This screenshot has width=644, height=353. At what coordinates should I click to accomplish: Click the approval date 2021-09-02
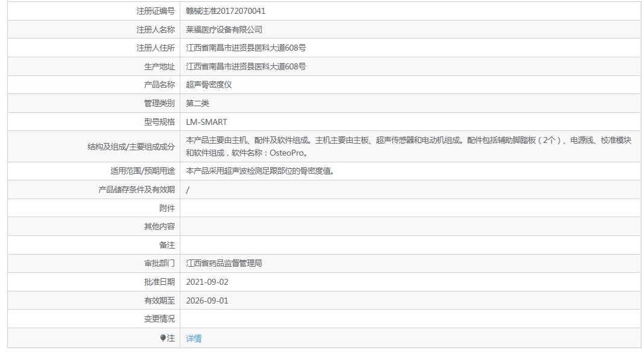(207, 282)
